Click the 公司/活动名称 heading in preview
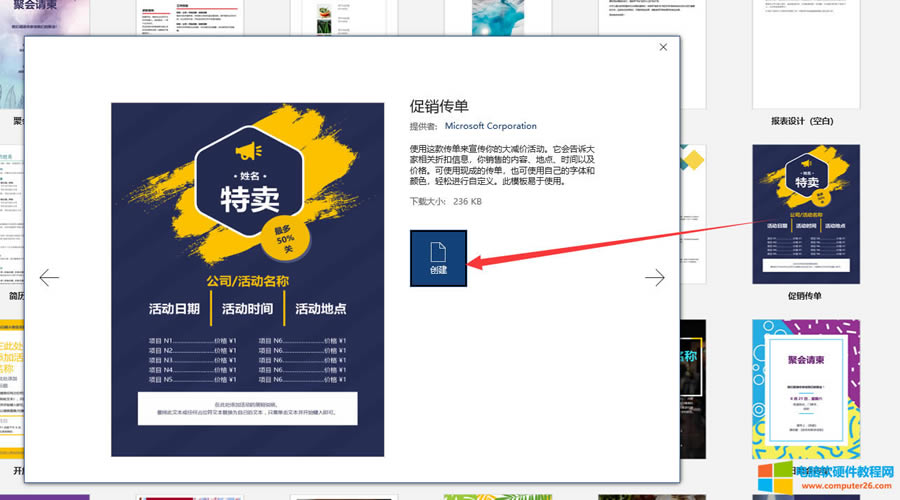Viewport: 900px width, 500px height. (x=248, y=281)
